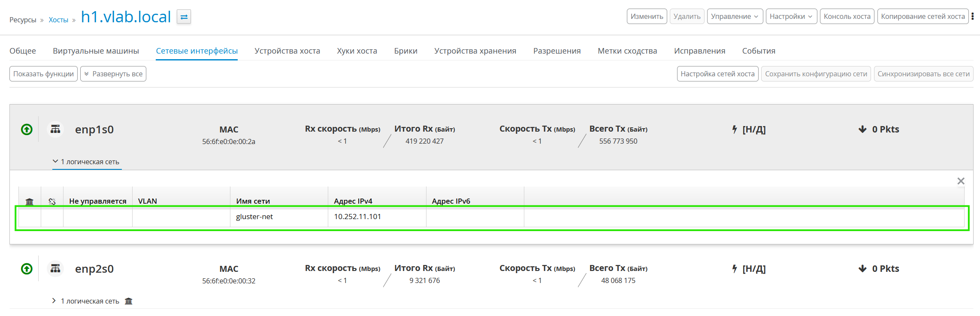Select the Сетевые интерфейсы tab
This screenshot has width=980, height=316.
click(197, 51)
